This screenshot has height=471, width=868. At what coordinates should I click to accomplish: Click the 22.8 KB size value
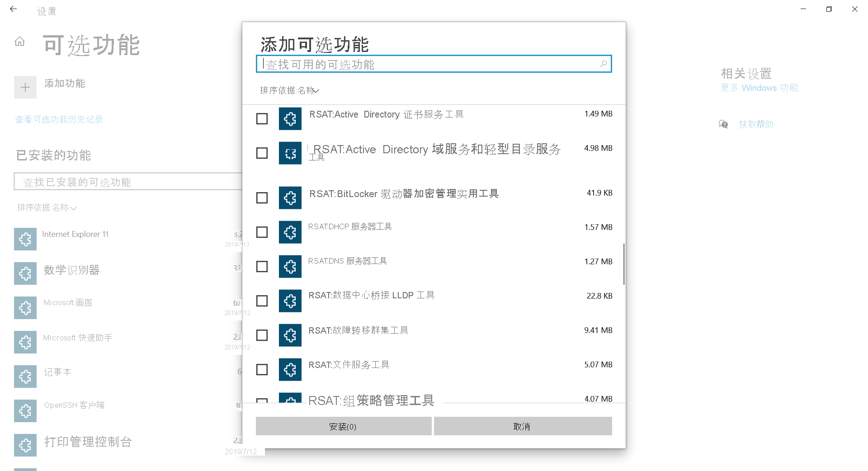click(599, 296)
